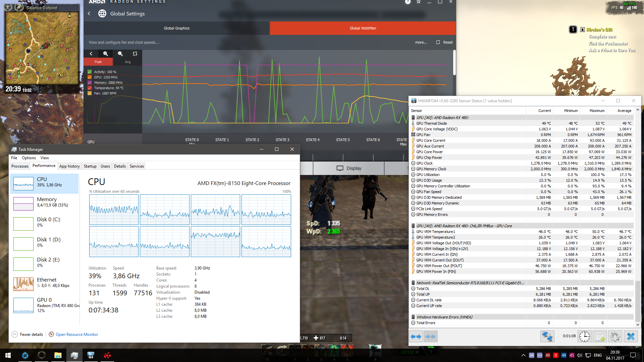Launch the AMD Radeon taskbar icon
This screenshot has height=362, width=644.
(107, 355)
